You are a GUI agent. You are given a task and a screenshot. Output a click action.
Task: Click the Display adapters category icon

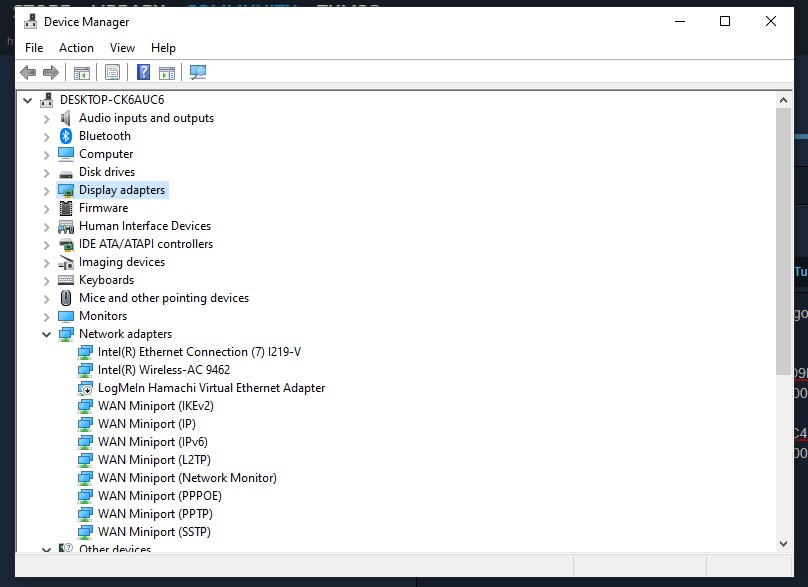[x=66, y=191]
